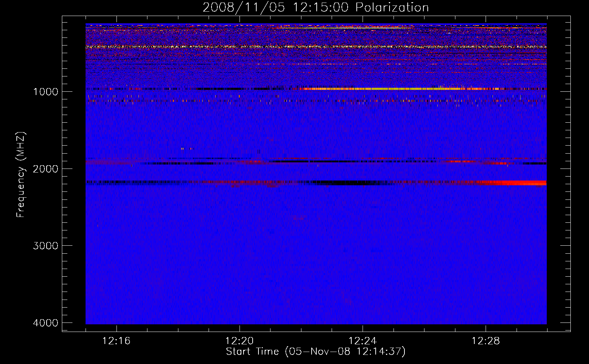Image resolution: width=589 pixels, height=364 pixels.
Task: Click the 12:16 time axis label
Action: (116, 341)
